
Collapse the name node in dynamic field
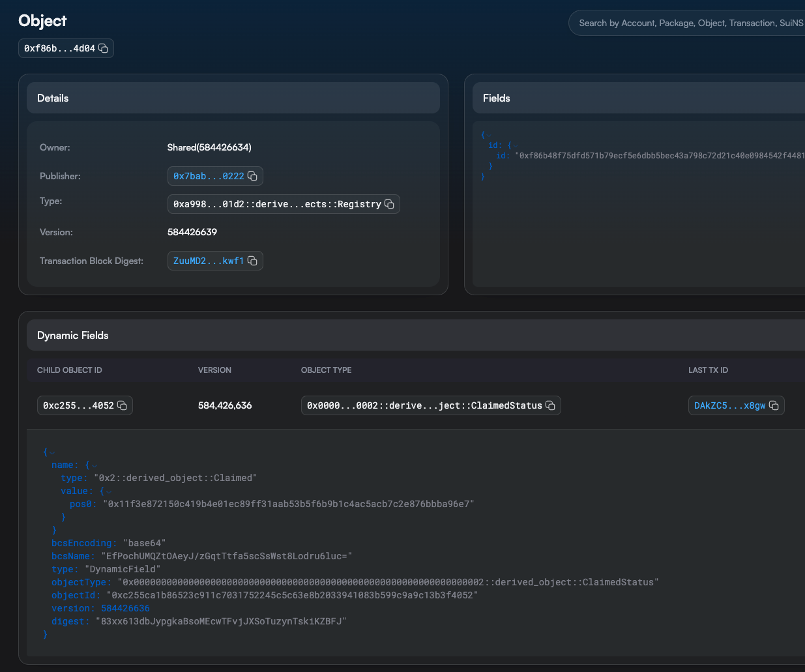tap(95, 465)
